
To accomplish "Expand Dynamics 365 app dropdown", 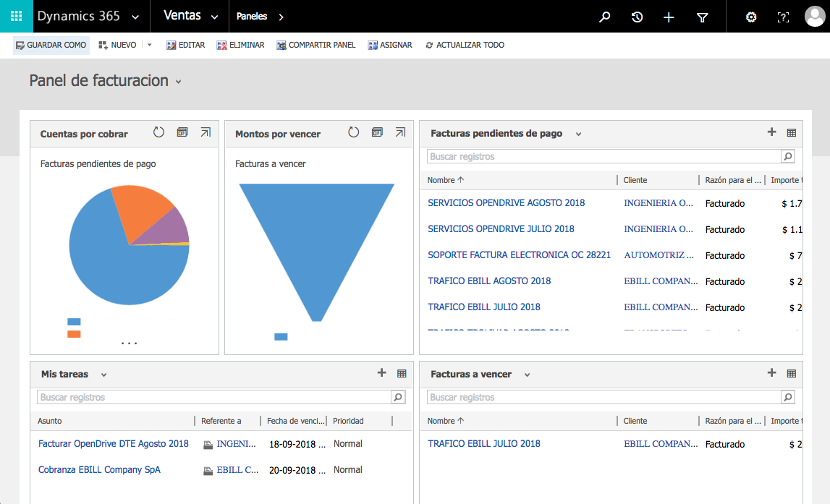I will click(135, 17).
